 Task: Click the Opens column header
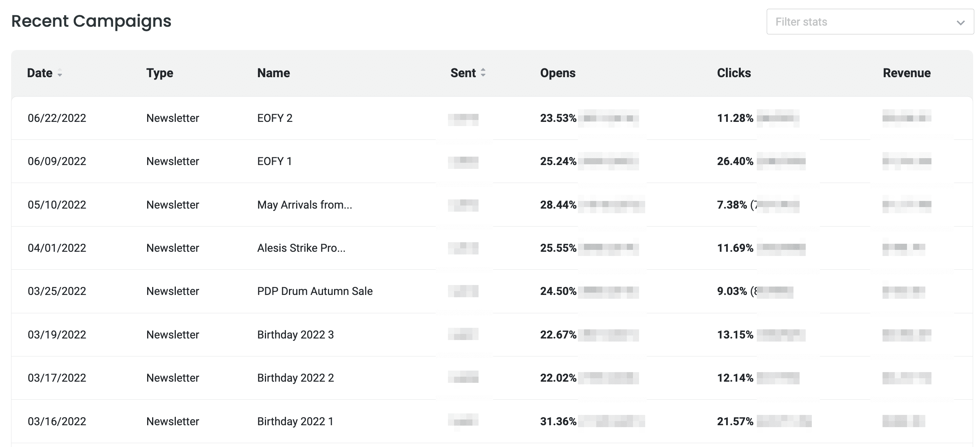click(x=557, y=73)
